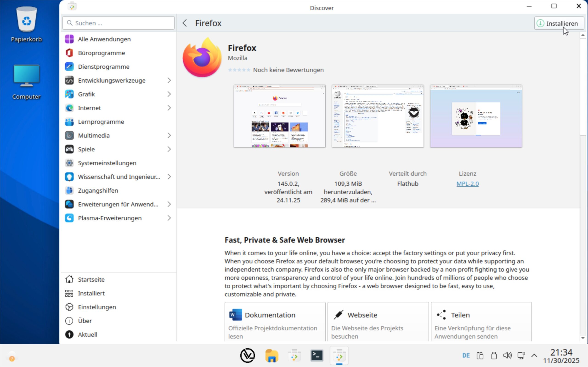This screenshot has height=367, width=588.
Task: Open the Büroprogramme category icon
Action: click(x=69, y=53)
